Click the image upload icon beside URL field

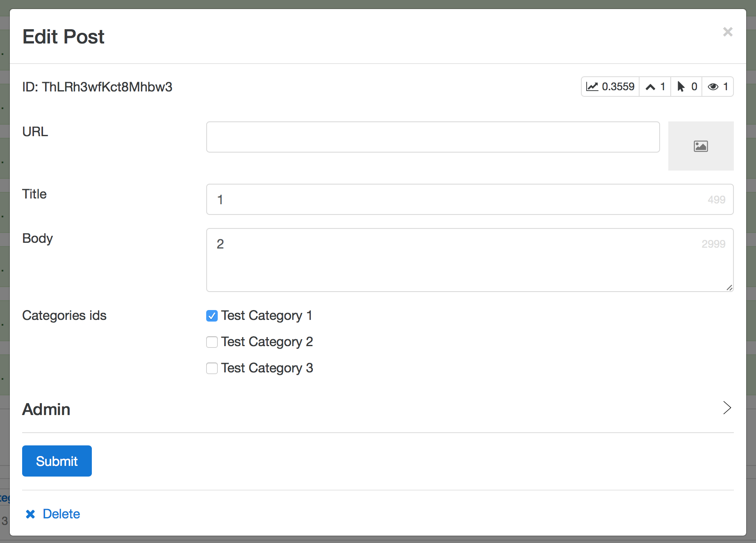pyautogui.click(x=701, y=146)
